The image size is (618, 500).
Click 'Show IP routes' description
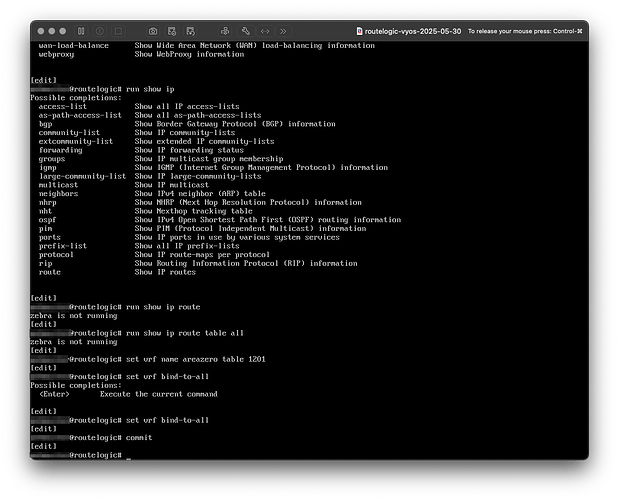pyautogui.click(x=165, y=272)
